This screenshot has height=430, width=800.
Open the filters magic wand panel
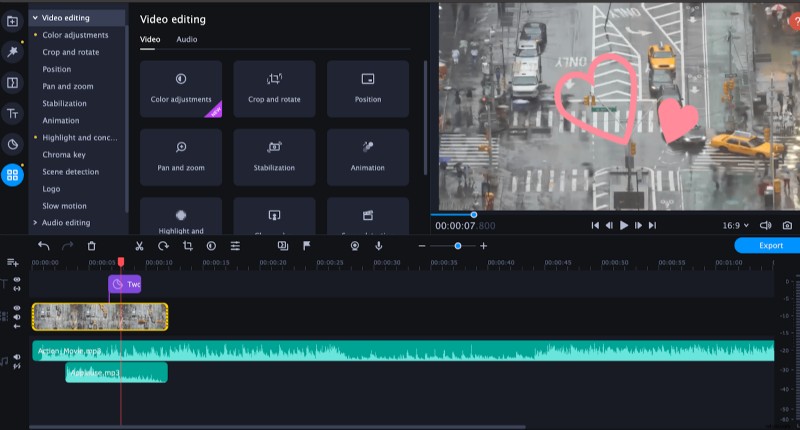click(x=12, y=52)
